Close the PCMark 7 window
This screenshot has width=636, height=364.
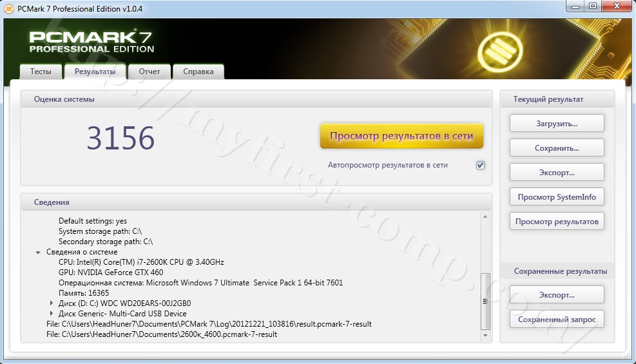[617, 6]
